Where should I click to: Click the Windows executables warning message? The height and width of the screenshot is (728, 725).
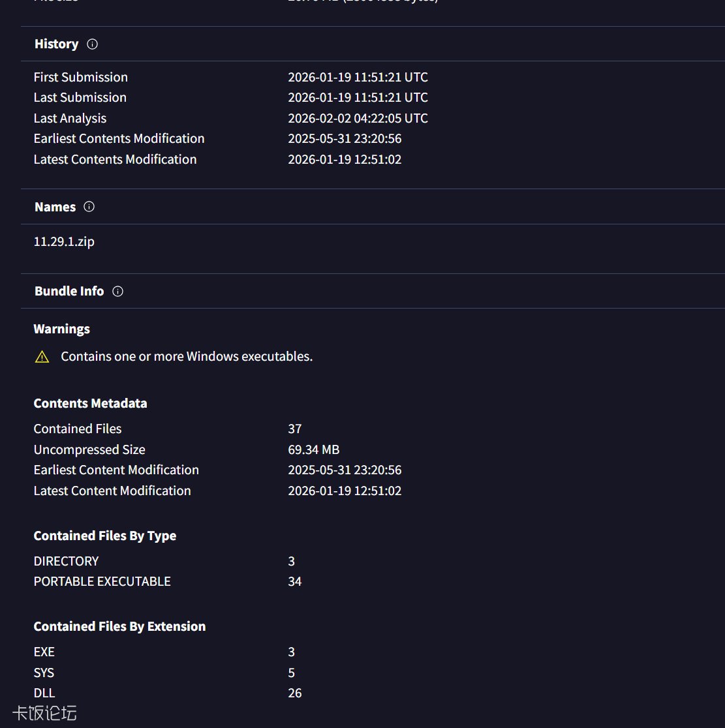[187, 356]
